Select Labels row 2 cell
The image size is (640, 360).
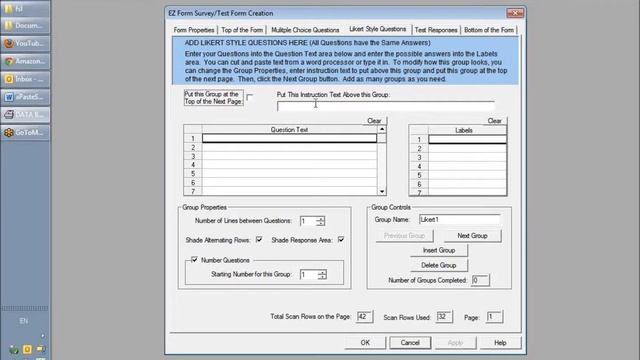pos(467,149)
